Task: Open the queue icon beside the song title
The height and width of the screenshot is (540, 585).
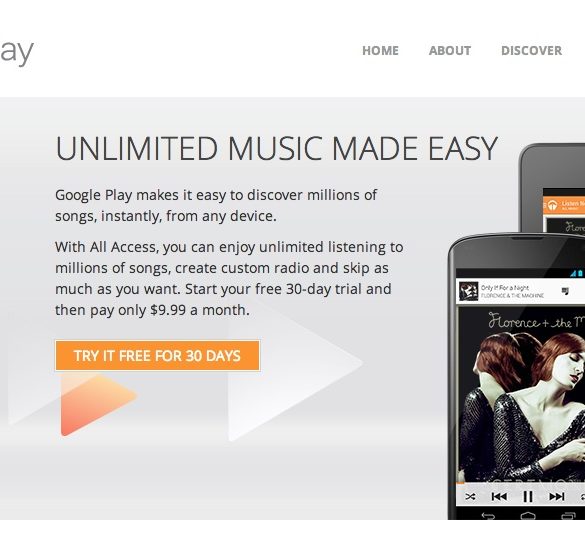Action: tap(565, 291)
